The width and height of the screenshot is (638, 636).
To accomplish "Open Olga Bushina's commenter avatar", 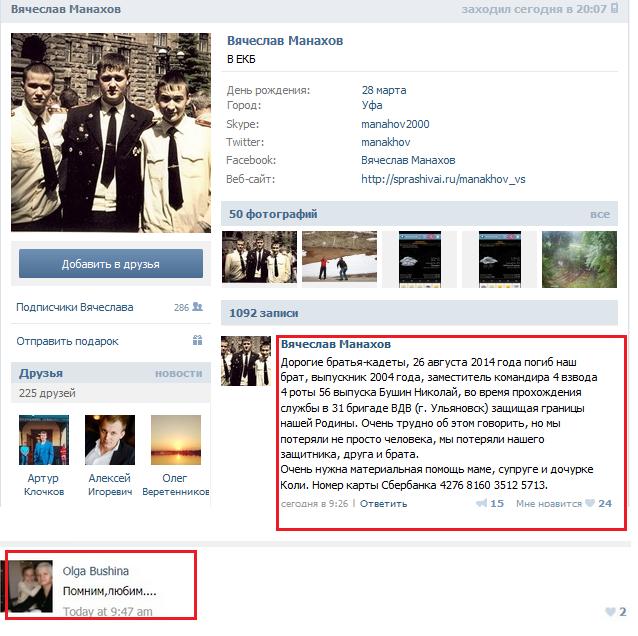I will coord(31,586).
